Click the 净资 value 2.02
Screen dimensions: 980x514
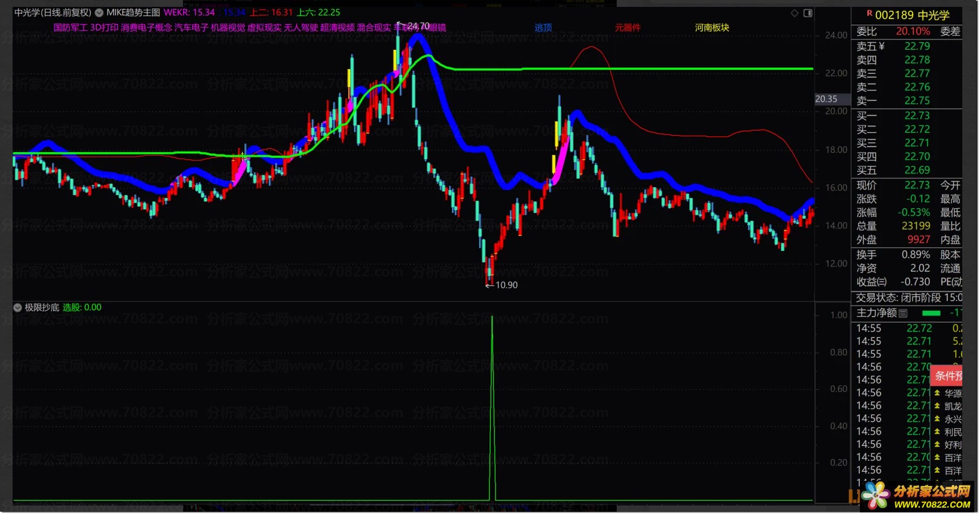(x=920, y=268)
